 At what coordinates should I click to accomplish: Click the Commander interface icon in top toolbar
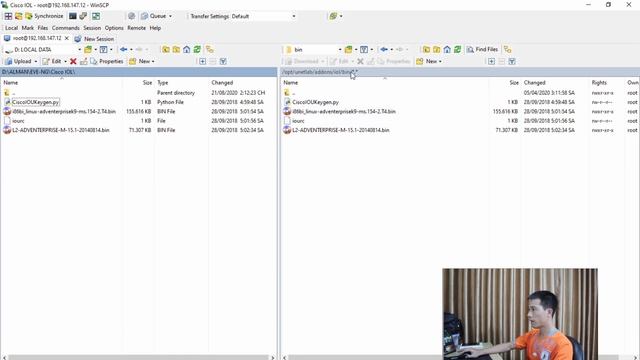coord(8,16)
